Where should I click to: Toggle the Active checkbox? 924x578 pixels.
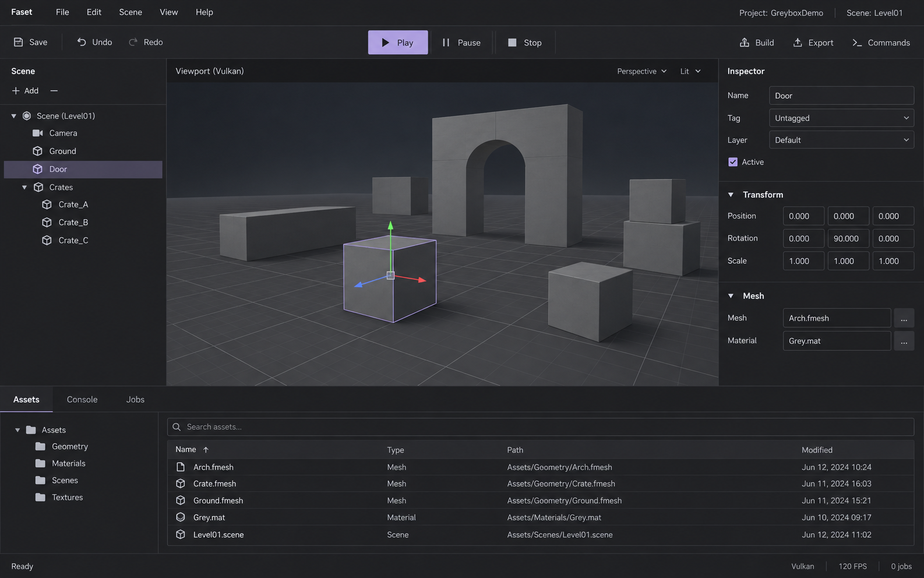733,162
